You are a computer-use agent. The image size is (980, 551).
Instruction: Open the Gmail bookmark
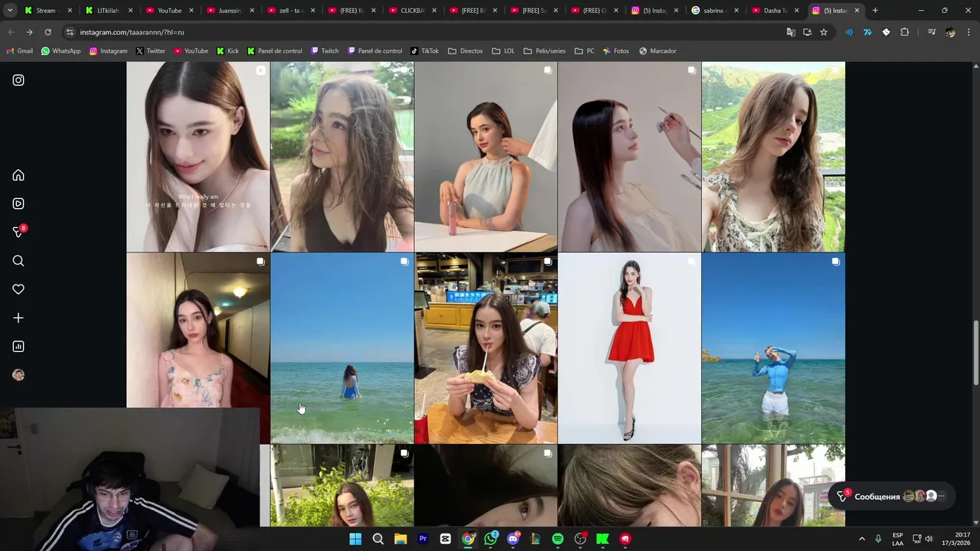(x=20, y=51)
